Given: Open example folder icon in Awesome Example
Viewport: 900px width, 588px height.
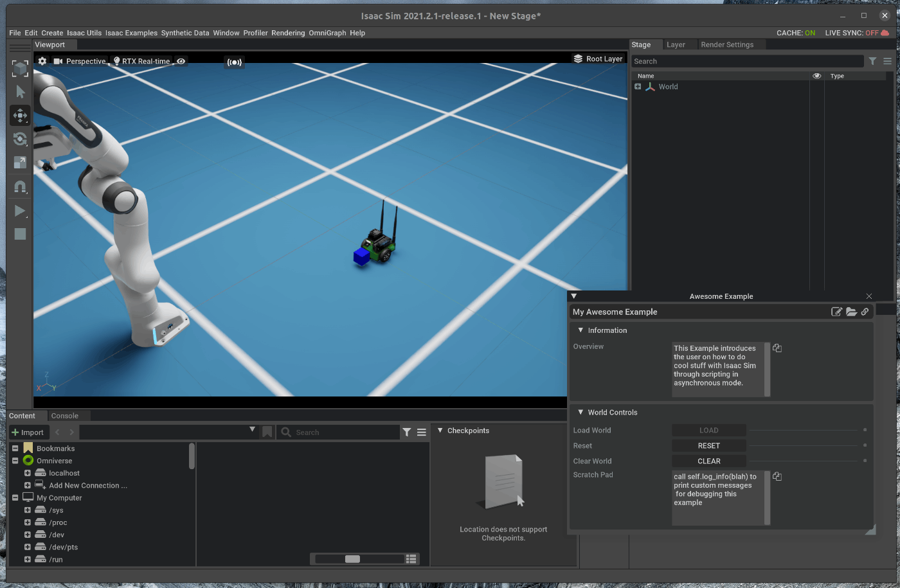Looking at the screenshot, I should (851, 312).
